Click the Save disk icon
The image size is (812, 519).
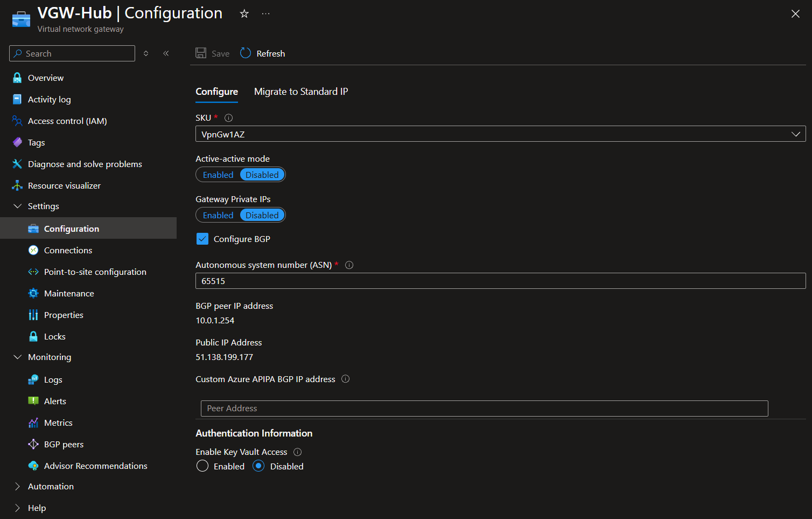(x=201, y=53)
